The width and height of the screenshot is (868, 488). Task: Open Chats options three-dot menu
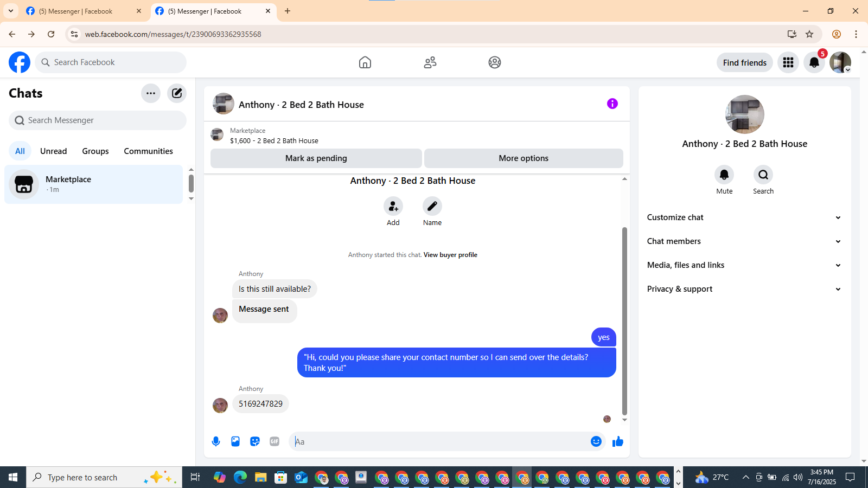coord(151,93)
